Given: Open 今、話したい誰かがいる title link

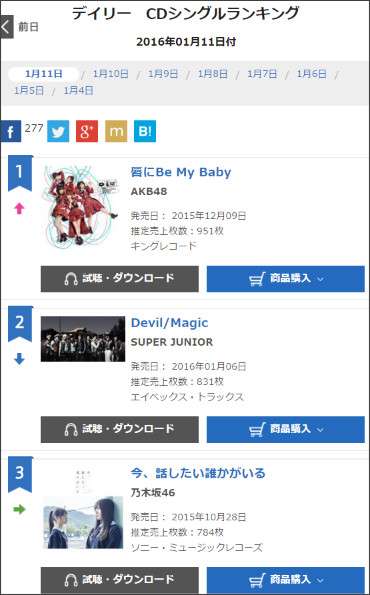Looking at the screenshot, I should pyautogui.click(x=198, y=473).
